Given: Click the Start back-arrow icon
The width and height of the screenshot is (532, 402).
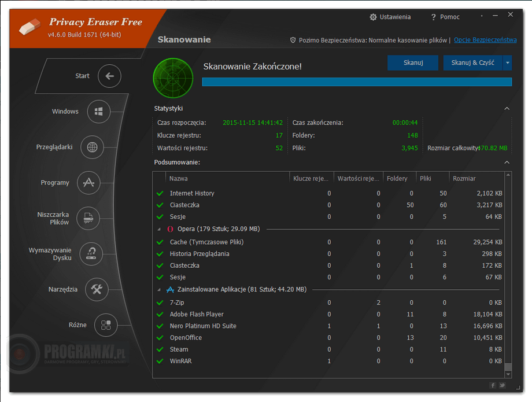Looking at the screenshot, I should 109,76.
